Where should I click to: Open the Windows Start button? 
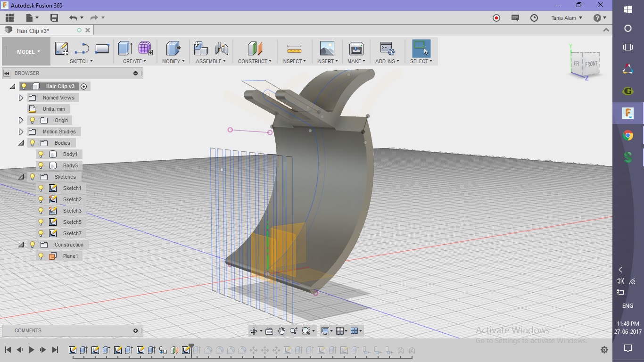(x=628, y=9)
